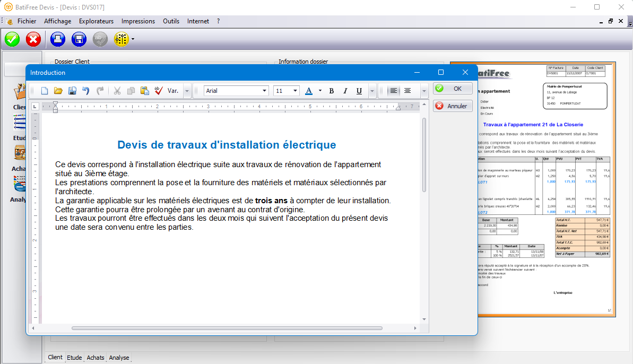The image size is (633, 364).
Task: Undo the last edit in the Introduction editor
Action: point(86,91)
